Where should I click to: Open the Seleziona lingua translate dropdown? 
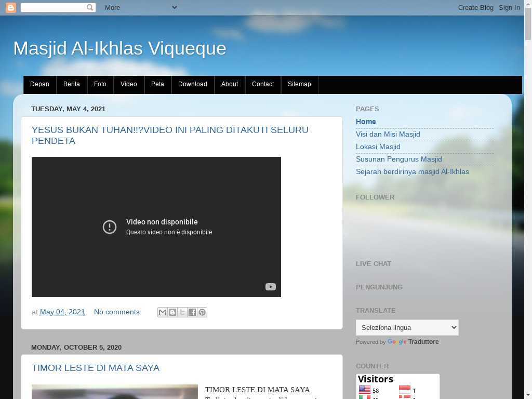407,327
